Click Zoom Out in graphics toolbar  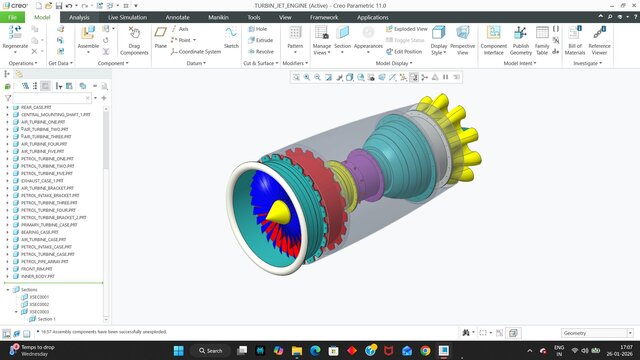318,77
